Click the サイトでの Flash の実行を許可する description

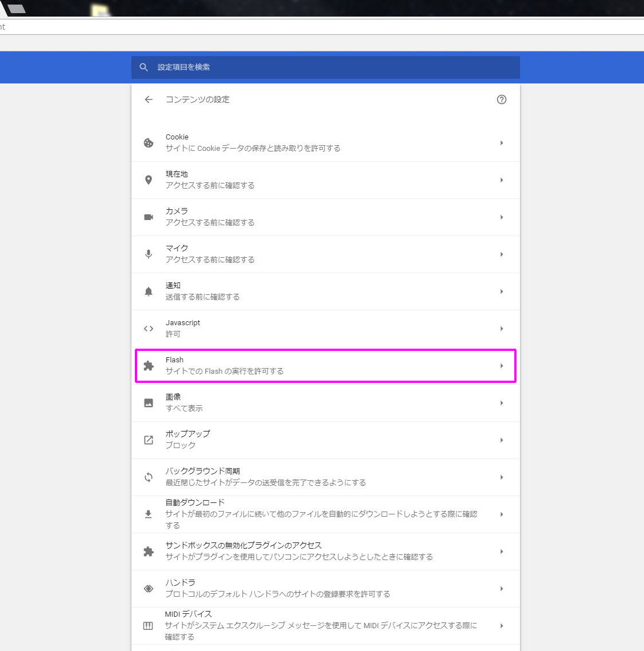coord(225,371)
